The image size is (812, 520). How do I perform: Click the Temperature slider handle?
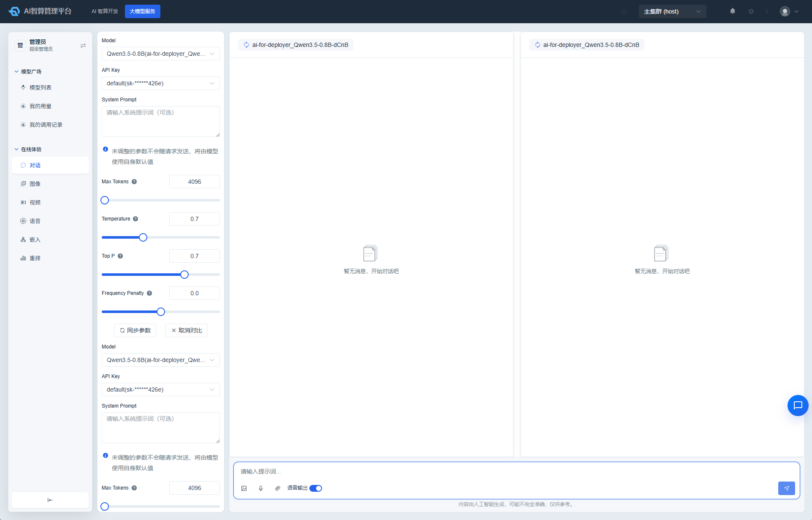click(x=143, y=237)
